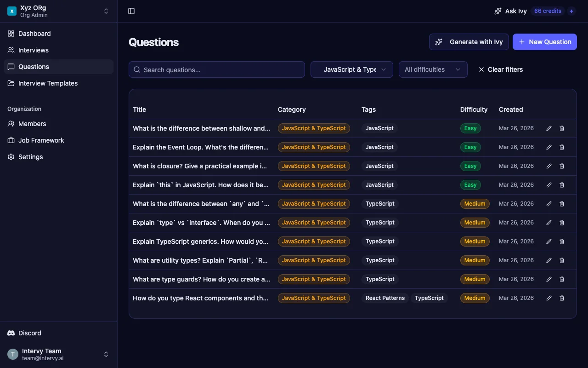The image size is (588, 368).
Task: Open Interview Templates in the sidebar
Action: click(x=47, y=83)
